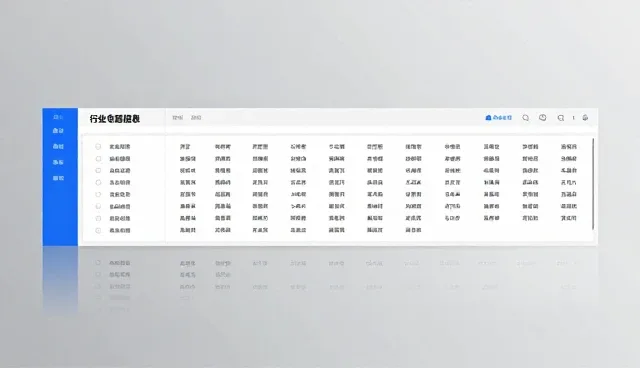
Task: Switch to the first gray tab beside the title
Action: coord(178,117)
